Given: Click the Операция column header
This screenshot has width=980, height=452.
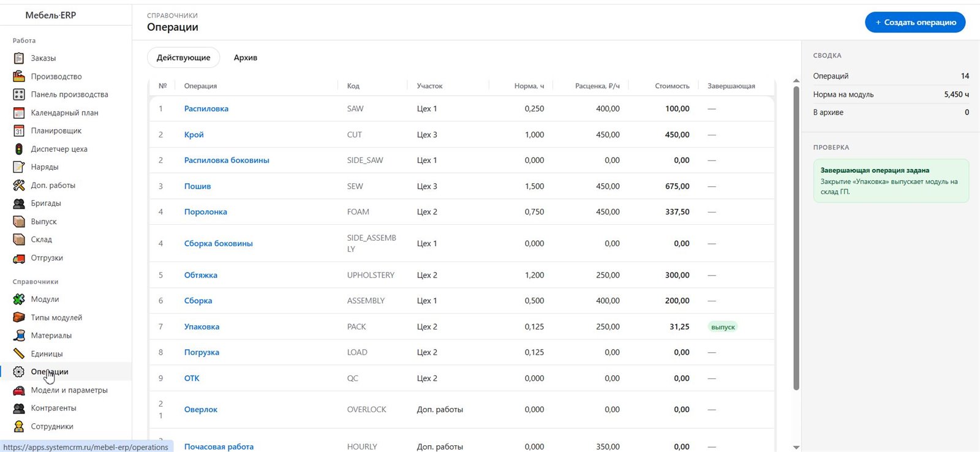Looking at the screenshot, I should click(200, 86).
